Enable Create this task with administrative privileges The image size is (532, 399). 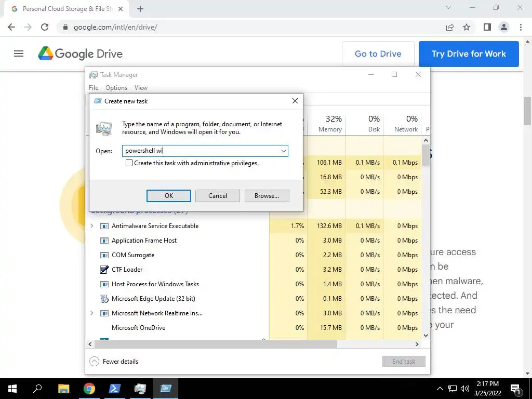(x=129, y=163)
